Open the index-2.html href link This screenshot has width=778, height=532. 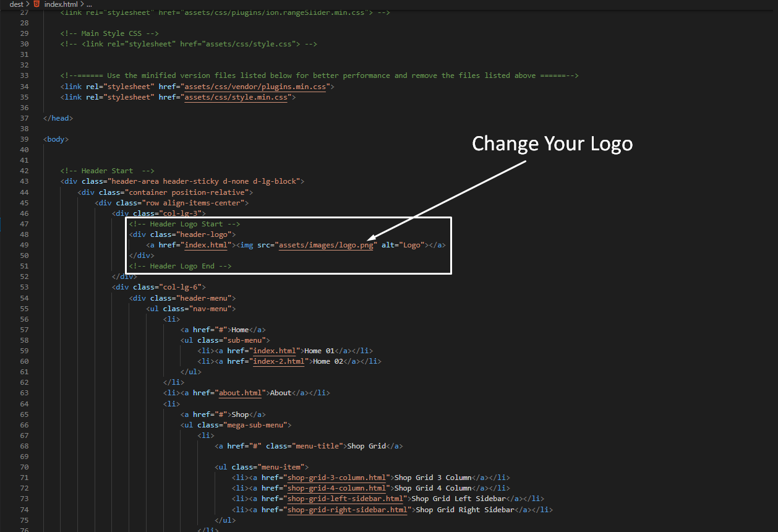pos(278,361)
